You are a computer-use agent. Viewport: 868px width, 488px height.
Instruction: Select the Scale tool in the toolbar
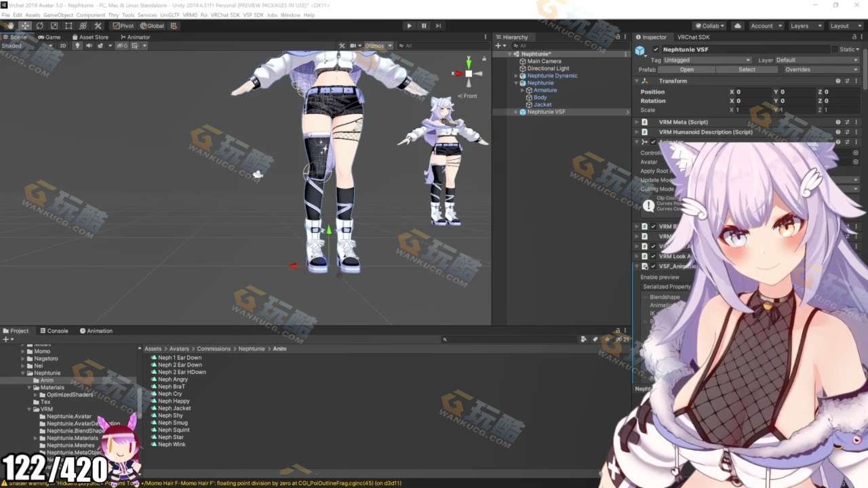[x=54, y=26]
